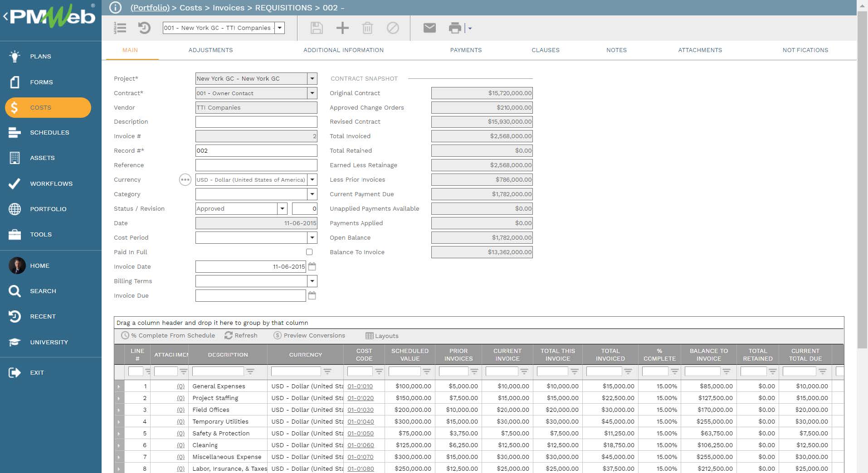Expand the Field Offices row
The image size is (868, 473).
pos(119,410)
